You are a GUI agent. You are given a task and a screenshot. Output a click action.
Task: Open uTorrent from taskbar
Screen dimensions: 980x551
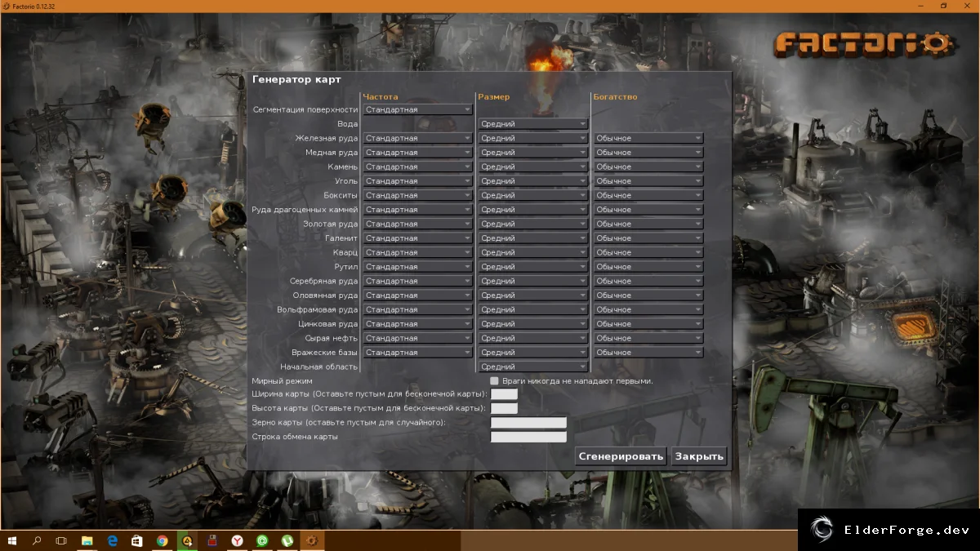click(x=287, y=540)
